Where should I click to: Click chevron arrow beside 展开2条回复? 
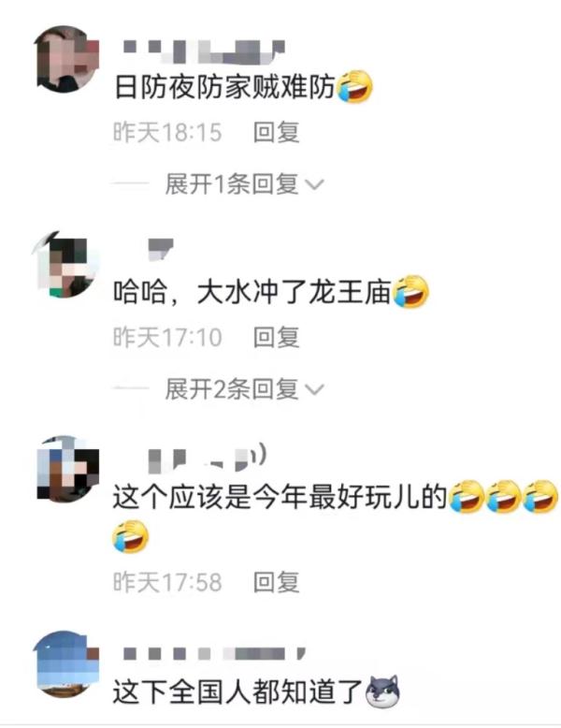click(x=314, y=389)
